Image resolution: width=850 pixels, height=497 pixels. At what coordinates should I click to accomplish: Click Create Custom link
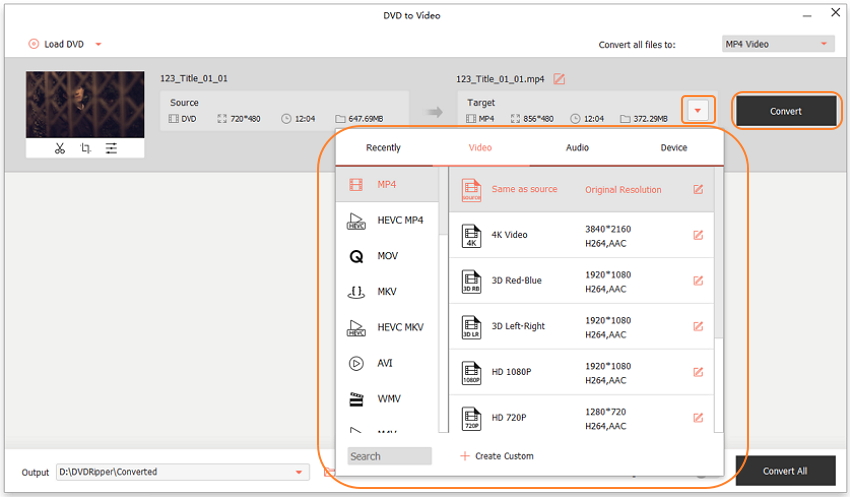click(x=497, y=456)
